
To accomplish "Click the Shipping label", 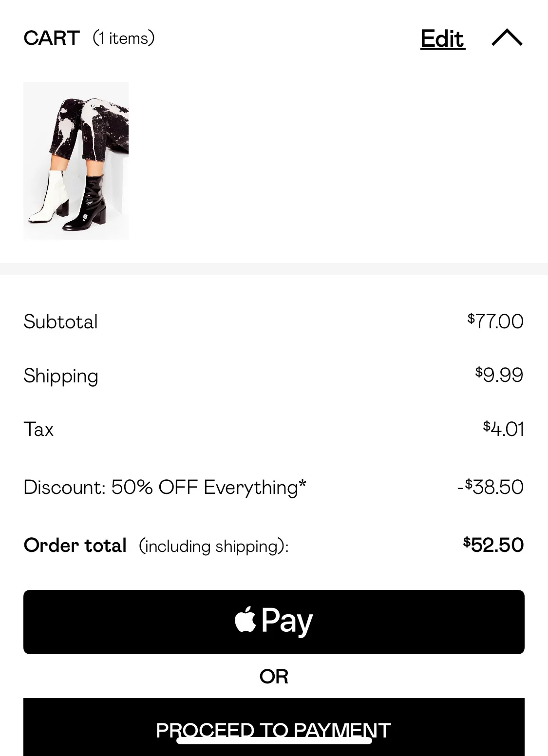I will (x=61, y=376).
